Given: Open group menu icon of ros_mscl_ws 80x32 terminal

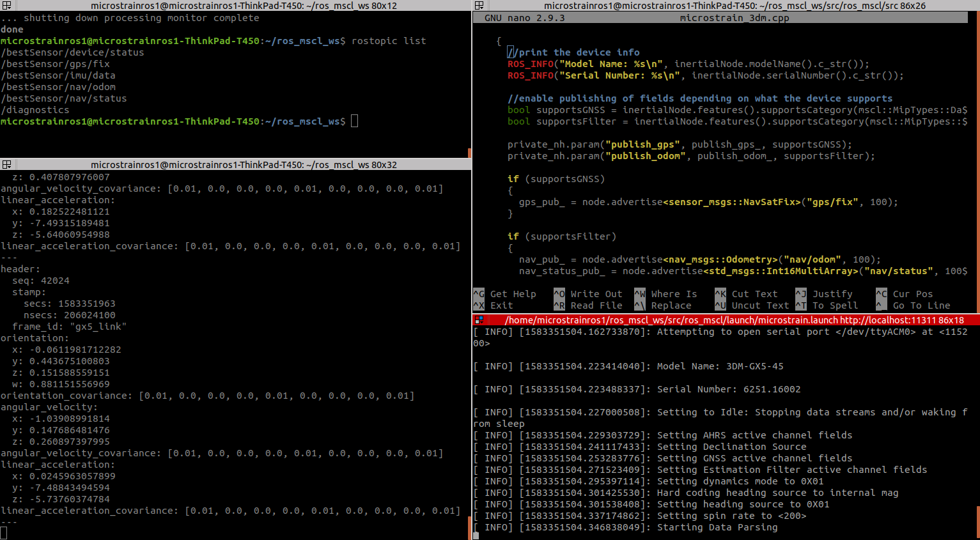Looking at the screenshot, I should (6, 164).
